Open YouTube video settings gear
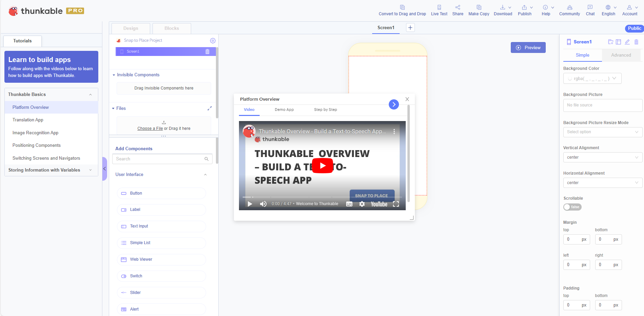The height and width of the screenshot is (316, 644). 362,204
